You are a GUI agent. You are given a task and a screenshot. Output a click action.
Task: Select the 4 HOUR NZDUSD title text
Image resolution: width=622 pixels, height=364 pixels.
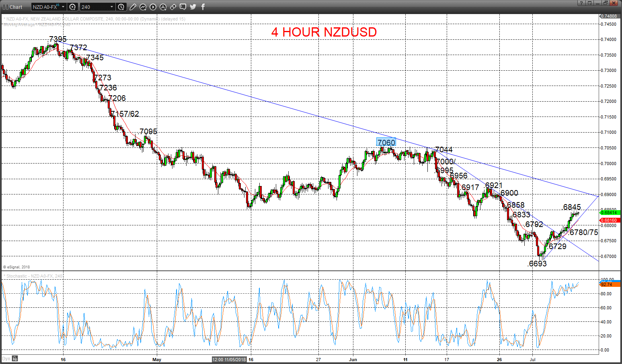(324, 32)
